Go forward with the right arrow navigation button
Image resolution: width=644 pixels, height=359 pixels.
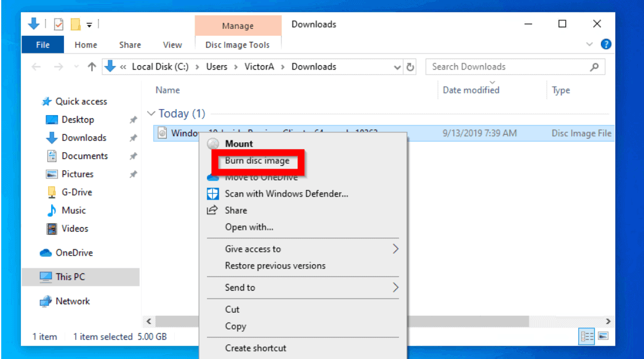58,67
